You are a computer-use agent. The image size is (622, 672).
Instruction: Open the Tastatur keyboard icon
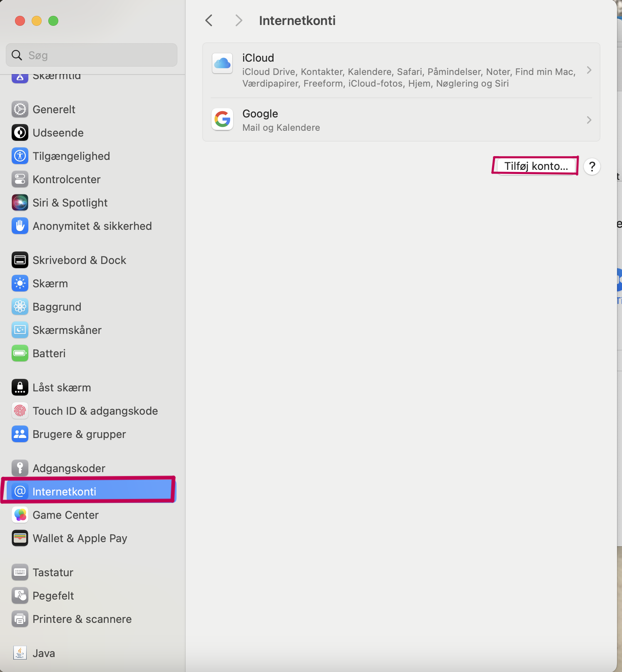click(20, 572)
